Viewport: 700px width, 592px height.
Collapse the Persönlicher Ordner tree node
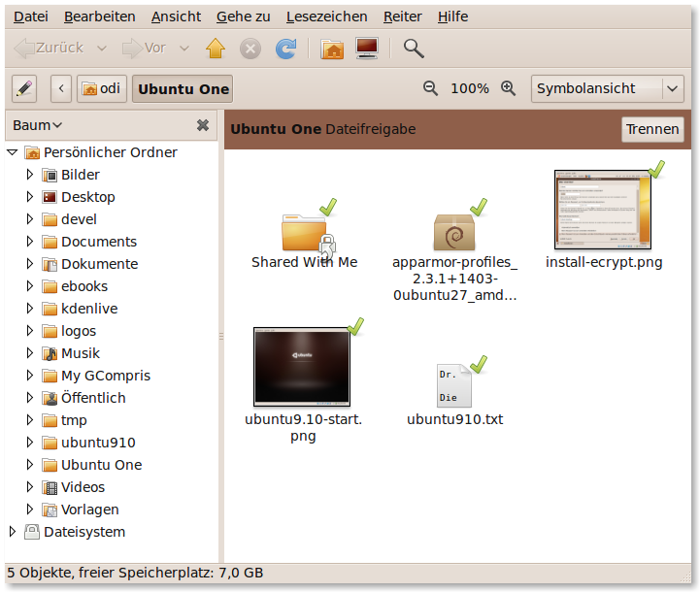[13, 152]
